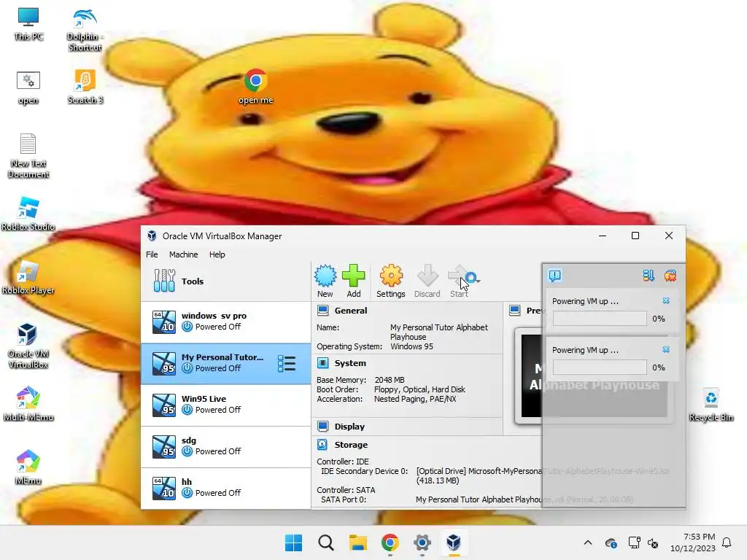Click the Storage section disk icon
The height and width of the screenshot is (560, 747).
tap(322, 445)
